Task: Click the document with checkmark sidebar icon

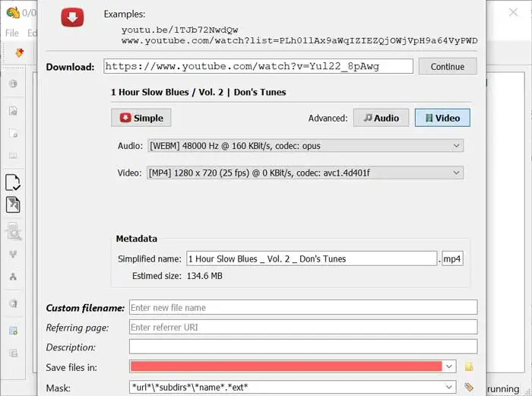Action: 13,182
